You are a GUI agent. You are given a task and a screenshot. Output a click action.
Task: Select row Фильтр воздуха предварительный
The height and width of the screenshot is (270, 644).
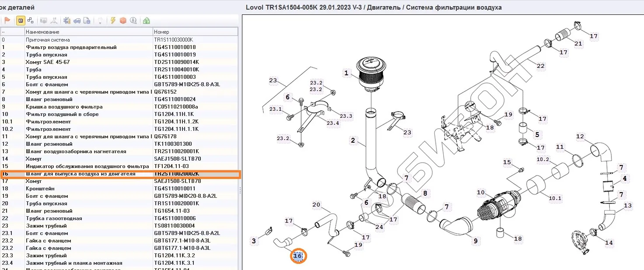click(x=71, y=47)
